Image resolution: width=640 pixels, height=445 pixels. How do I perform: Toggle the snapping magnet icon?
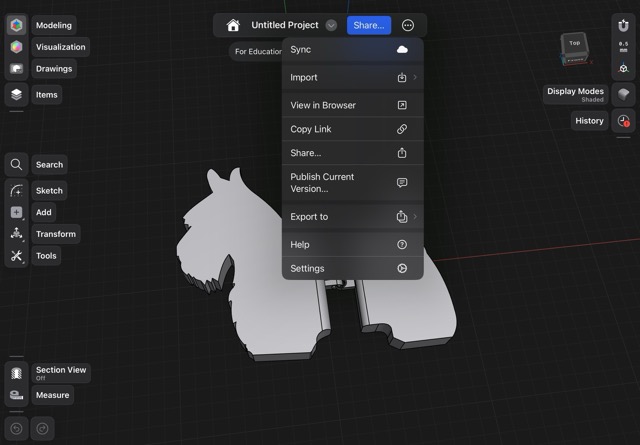(x=623, y=25)
